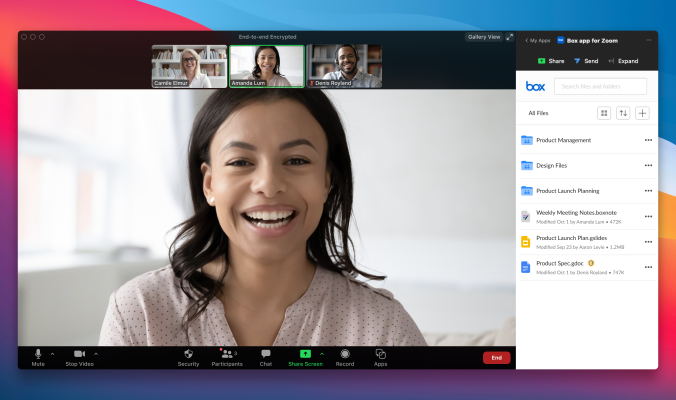The image size is (676, 400).
Task: Expand video options arrow next to Stop Video
Action: tap(96, 353)
